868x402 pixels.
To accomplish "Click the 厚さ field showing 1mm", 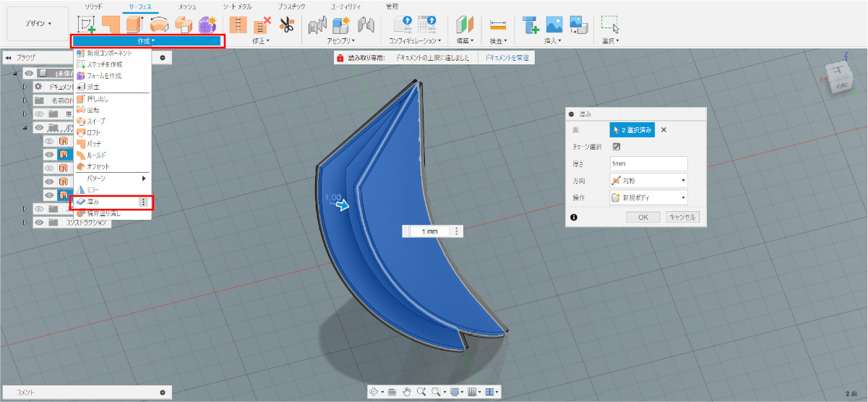I will tap(648, 163).
